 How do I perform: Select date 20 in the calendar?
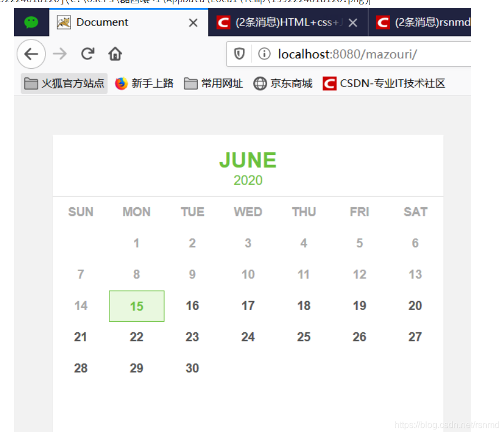[415, 306]
